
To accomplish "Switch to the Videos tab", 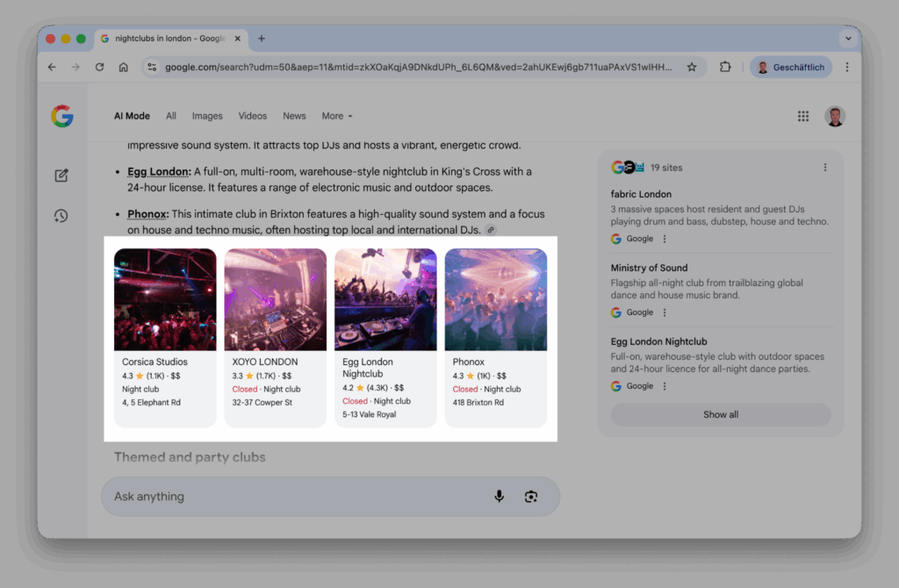I will pyautogui.click(x=252, y=116).
